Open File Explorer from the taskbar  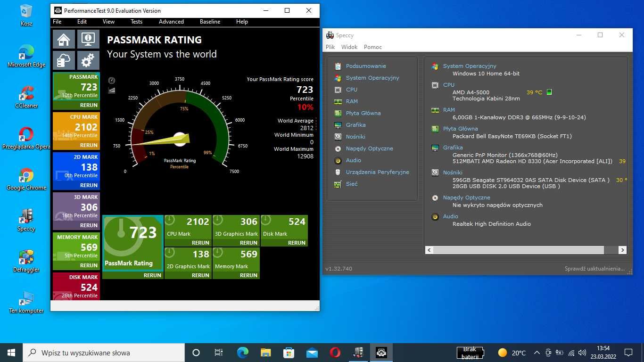(x=265, y=353)
